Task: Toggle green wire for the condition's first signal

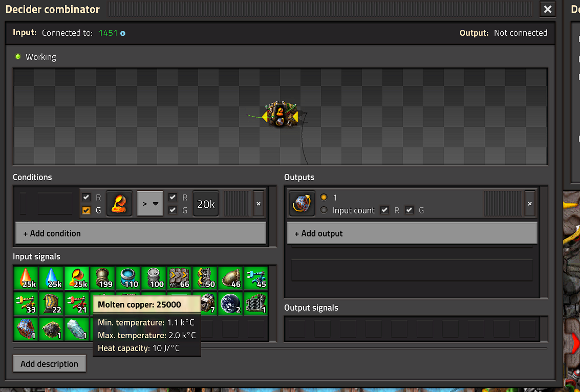Action: pos(86,210)
